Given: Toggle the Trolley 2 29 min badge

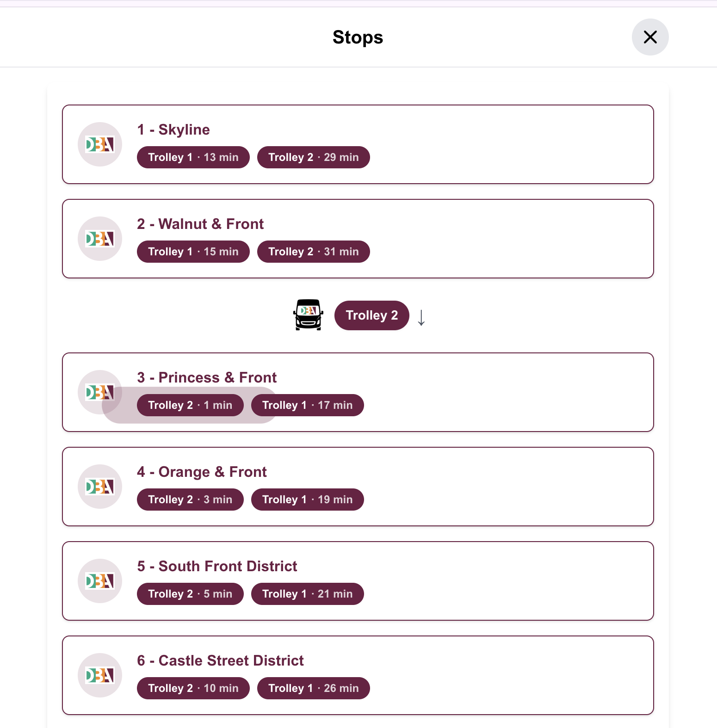Looking at the screenshot, I should 313,157.
